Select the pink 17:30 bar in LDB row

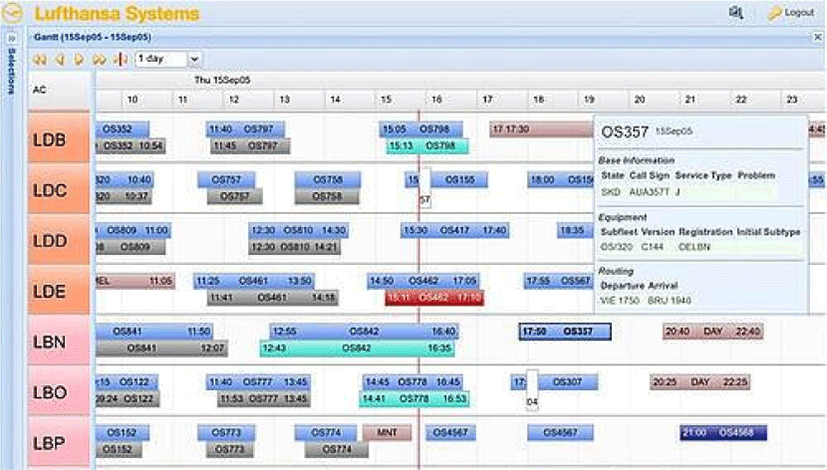[x=542, y=129]
